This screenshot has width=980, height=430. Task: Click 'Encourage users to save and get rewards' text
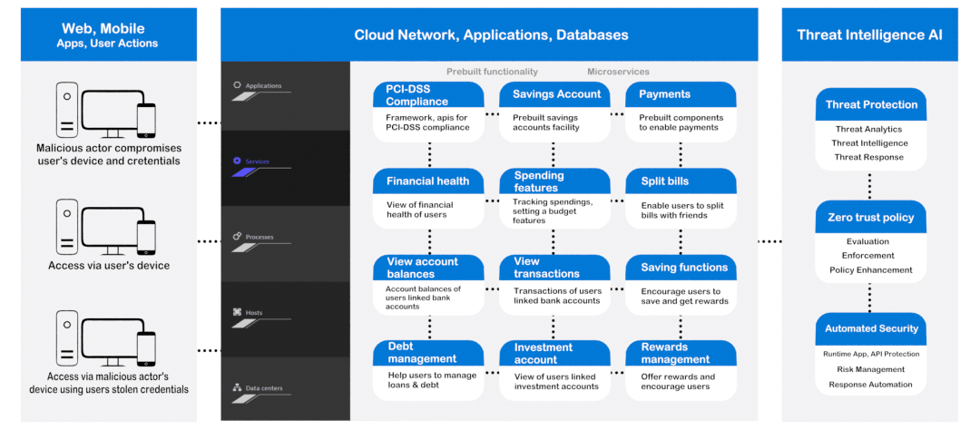[684, 296]
